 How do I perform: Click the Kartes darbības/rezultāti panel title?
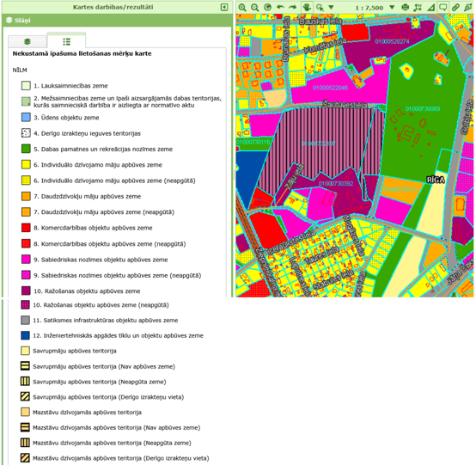tap(113, 7)
